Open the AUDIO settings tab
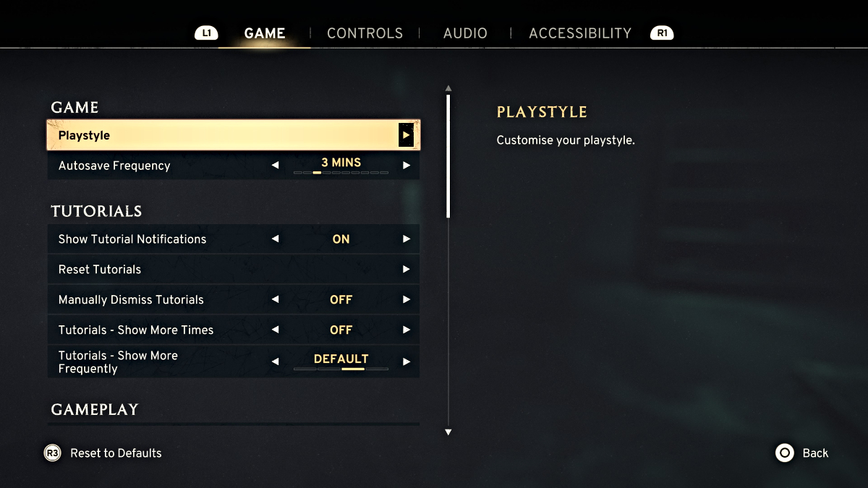Screen dimensions: 868x488 465,33
